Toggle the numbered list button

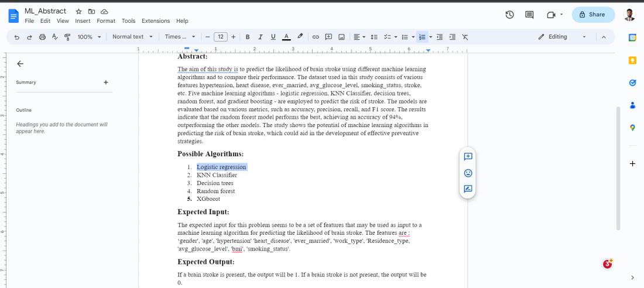(x=422, y=37)
